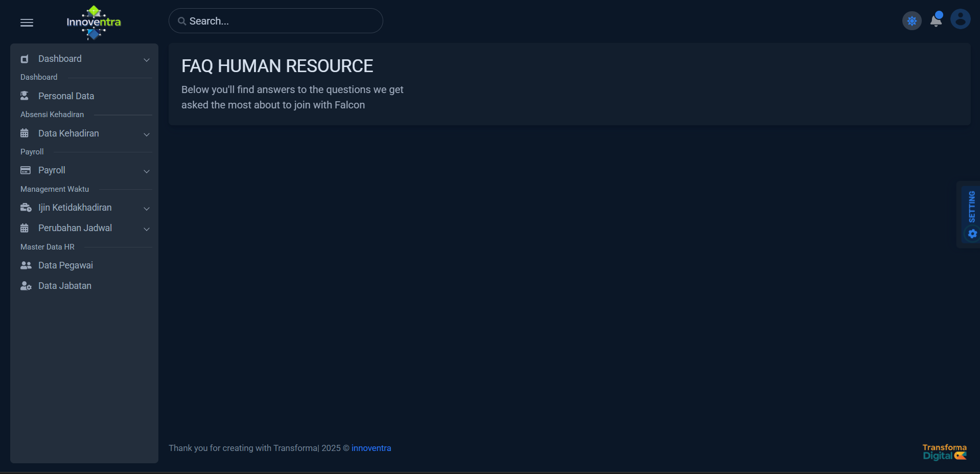Click the Payroll card icon
The image size is (980, 474).
click(26, 170)
